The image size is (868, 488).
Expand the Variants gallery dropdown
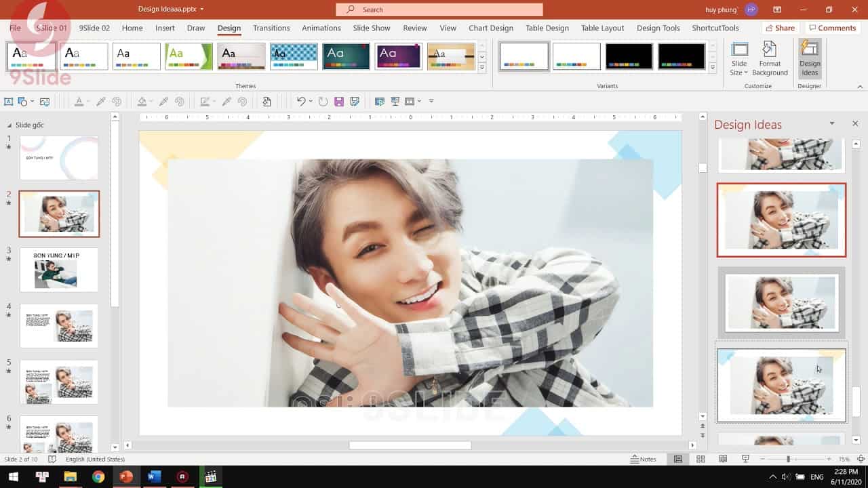(x=712, y=66)
